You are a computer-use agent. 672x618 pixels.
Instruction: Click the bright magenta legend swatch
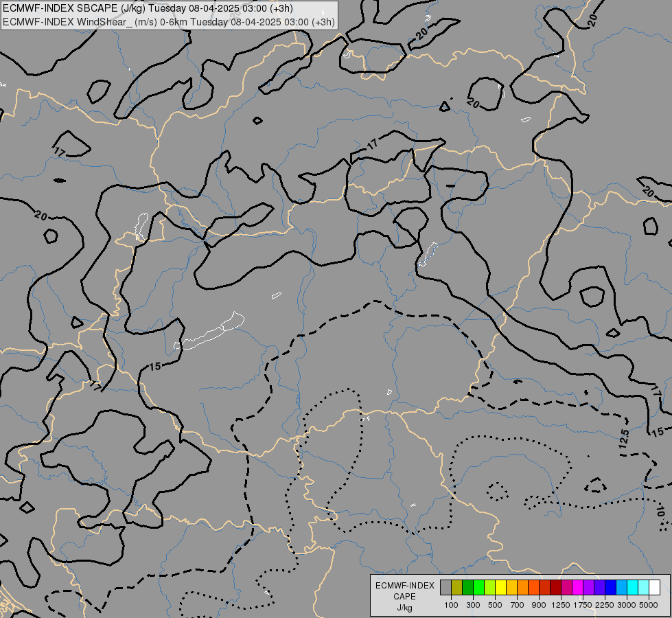click(577, 587)
